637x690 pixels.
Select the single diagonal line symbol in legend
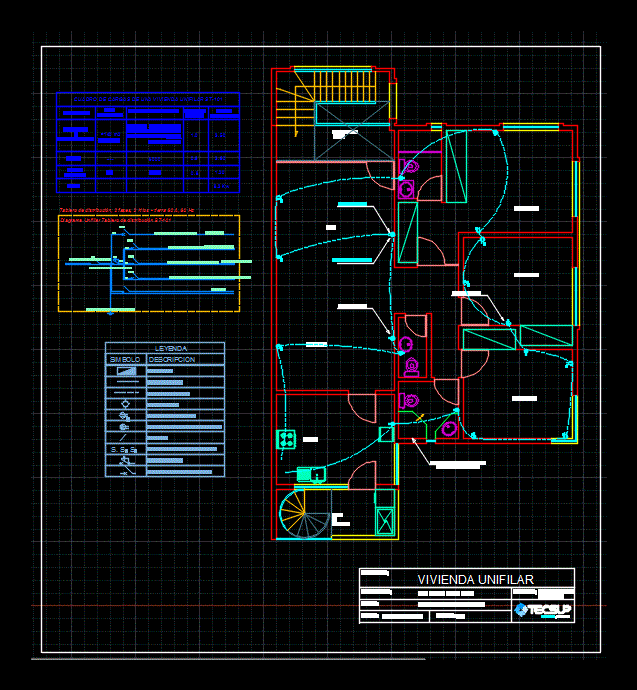tap(123, 438)
